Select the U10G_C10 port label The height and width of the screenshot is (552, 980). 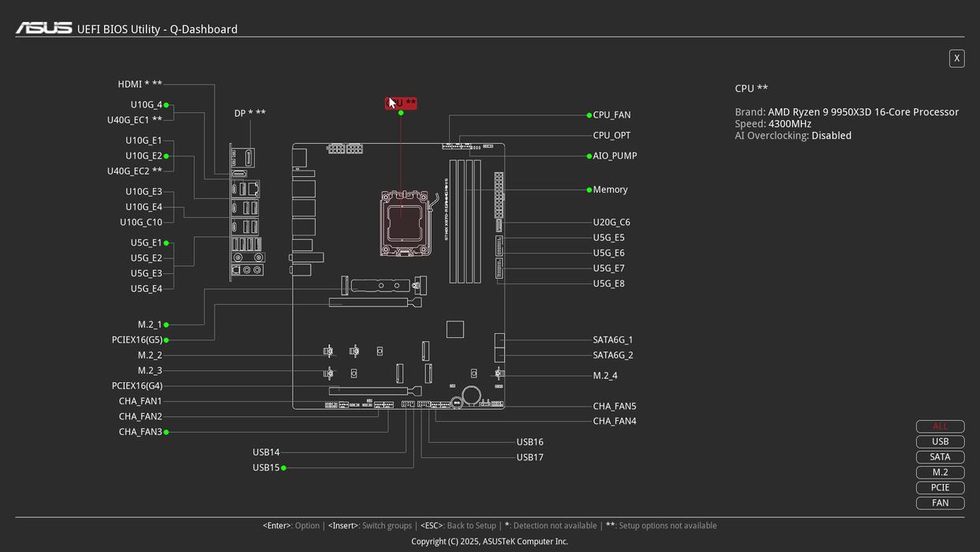[141, 223]
